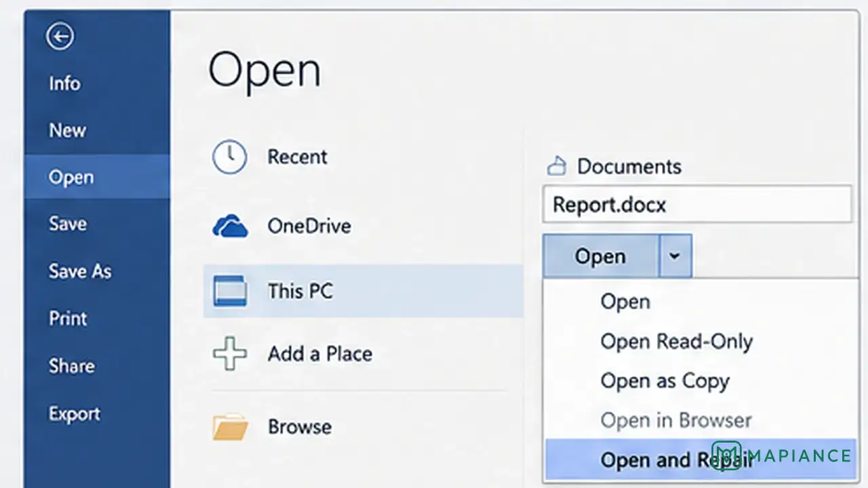The height and width of the screenshot is (488, 868).
Task: Click the back arrow icon
Action: tap(60, 37)
